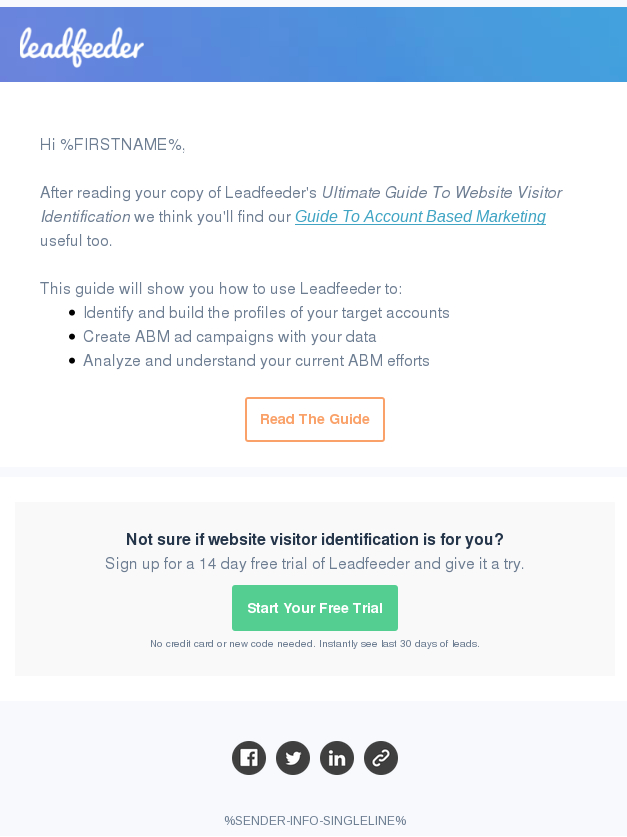Click the %SENDER-INFO-SINGLELINE% footer text
The width and height of the screenshot is (627, 837).
(315, 820)
